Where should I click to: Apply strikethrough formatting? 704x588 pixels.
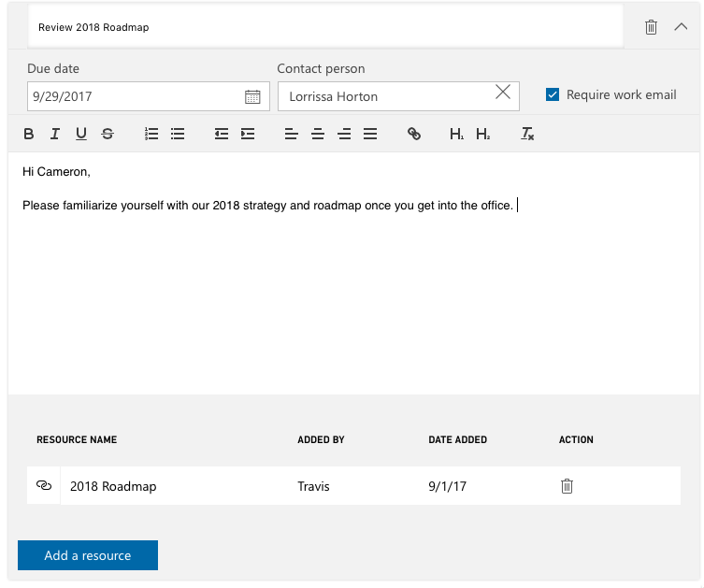[x=108, y=135]
